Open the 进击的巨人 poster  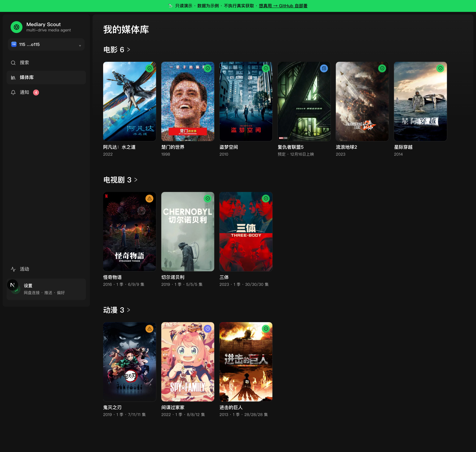[x=246, y=362]
